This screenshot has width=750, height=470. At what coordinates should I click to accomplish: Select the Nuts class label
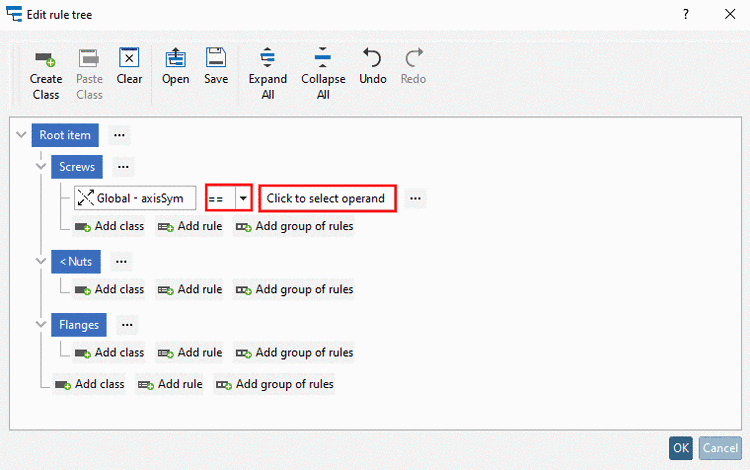(x=76, y=262)
